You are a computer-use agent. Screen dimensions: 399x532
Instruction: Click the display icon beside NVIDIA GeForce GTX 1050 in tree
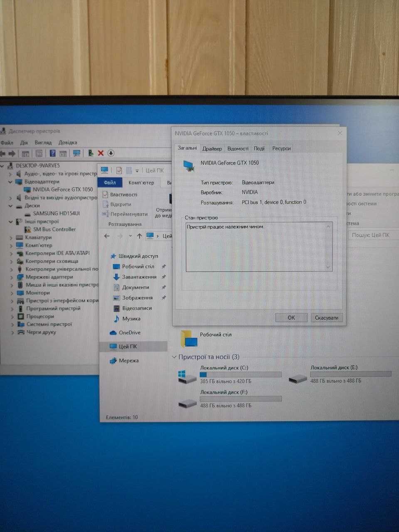point(27,190)
